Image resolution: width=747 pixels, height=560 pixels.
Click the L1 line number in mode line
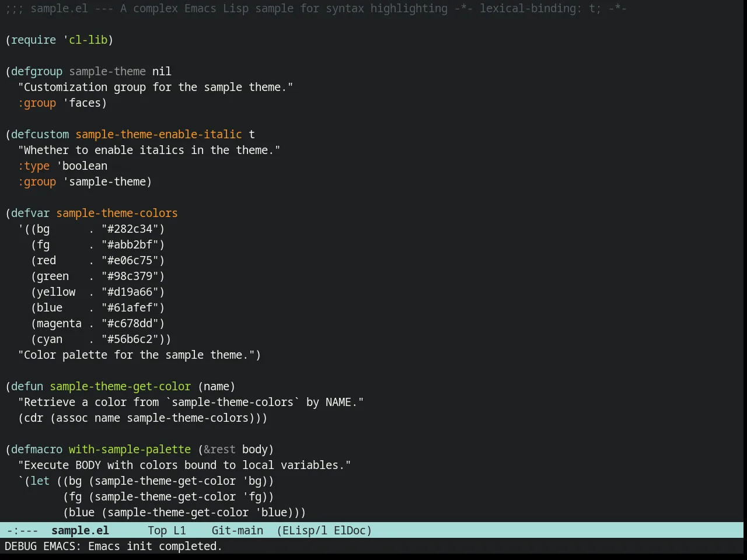click(180, 530)
